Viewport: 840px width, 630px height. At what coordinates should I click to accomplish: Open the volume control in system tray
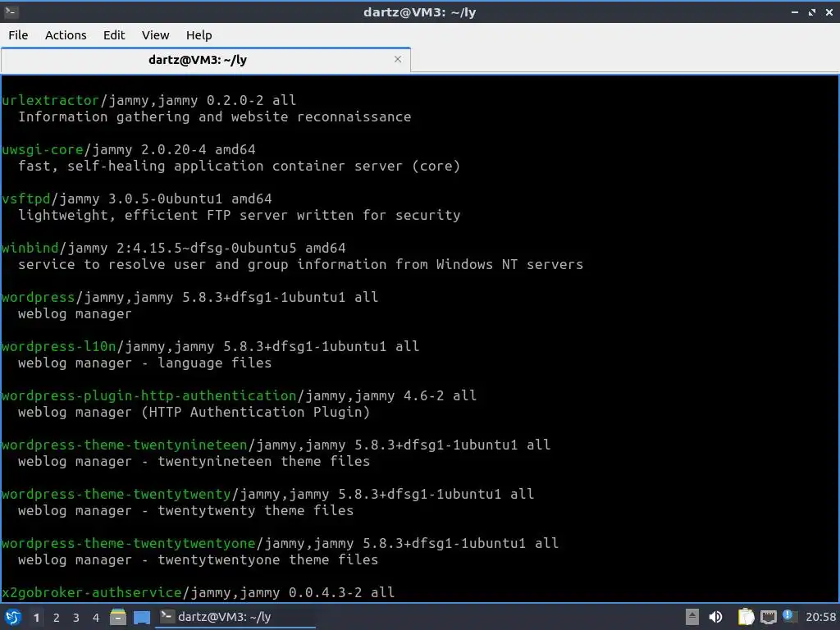[715, 617]
